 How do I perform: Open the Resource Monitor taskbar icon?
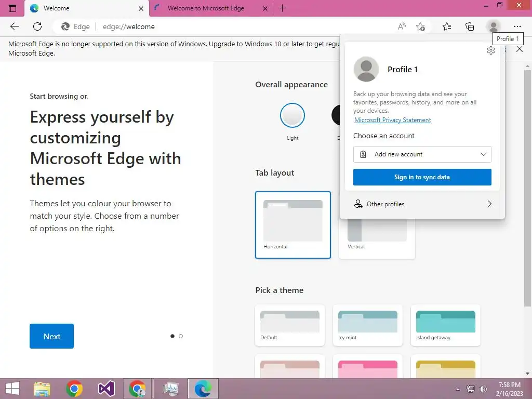[170, 389]
